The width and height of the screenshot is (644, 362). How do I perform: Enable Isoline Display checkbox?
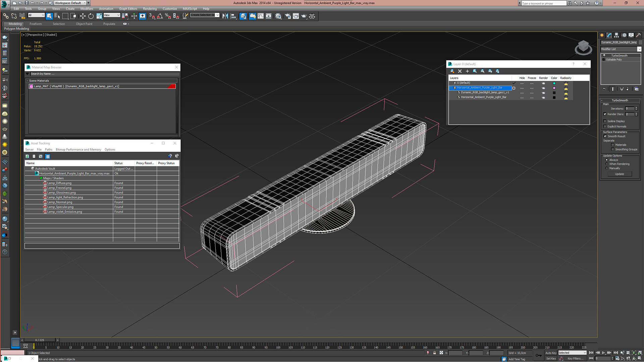point(605,121)
